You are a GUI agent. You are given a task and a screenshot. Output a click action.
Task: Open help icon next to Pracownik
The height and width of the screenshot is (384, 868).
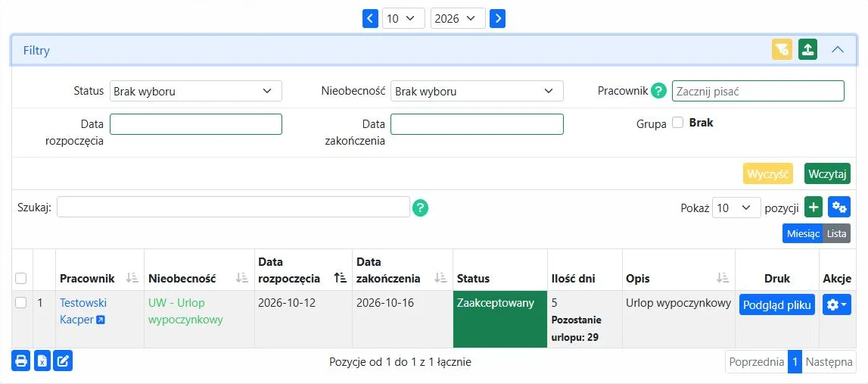658,91
